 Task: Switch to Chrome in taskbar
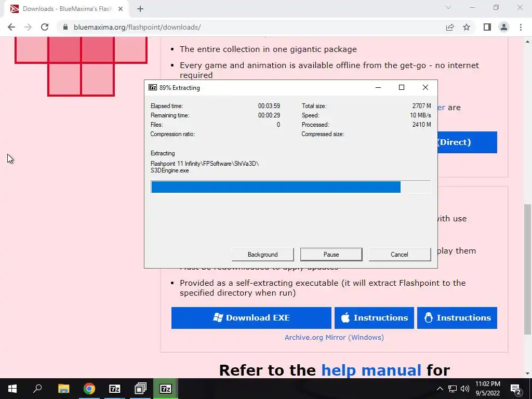pyautogui.click(x=89, y=389)
